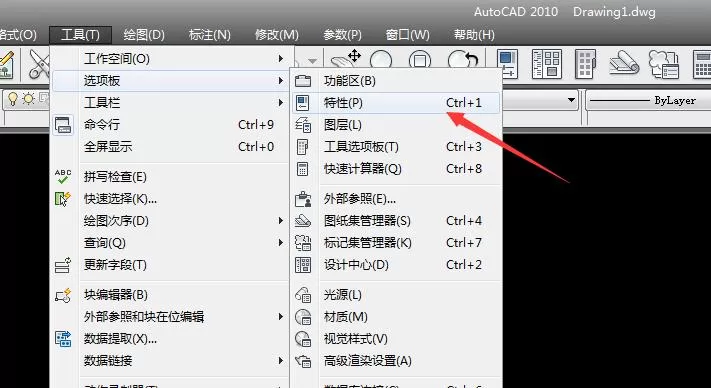Image resolution: width=711 pixels, height=388 pixels.
Task: Click the external references icon
Action: point(303,199)
